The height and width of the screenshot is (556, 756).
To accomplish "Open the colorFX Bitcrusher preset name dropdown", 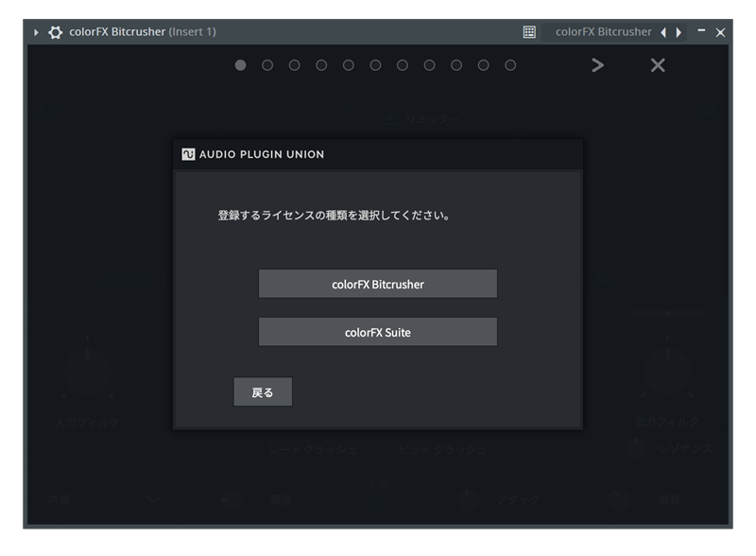I will [x=603, y=32].
